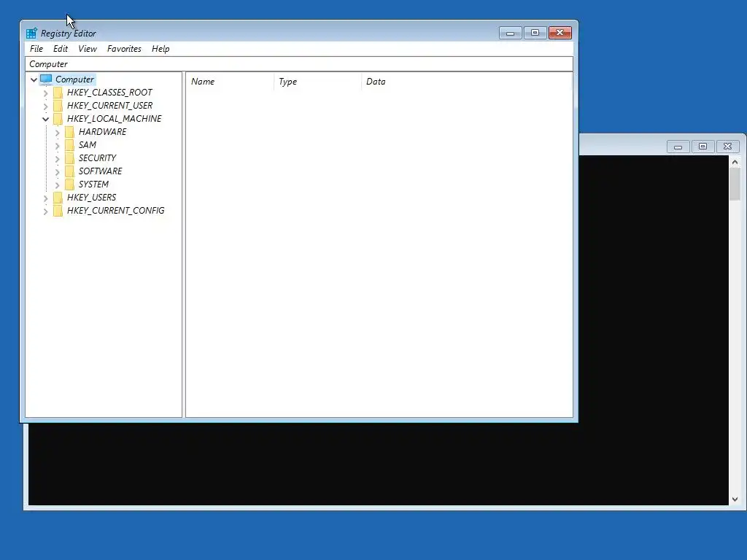Image resolution: width=747 pixels, height=560 pixels.
Task: Click the SYSTEM folder icon
Action: pos(69,184)
